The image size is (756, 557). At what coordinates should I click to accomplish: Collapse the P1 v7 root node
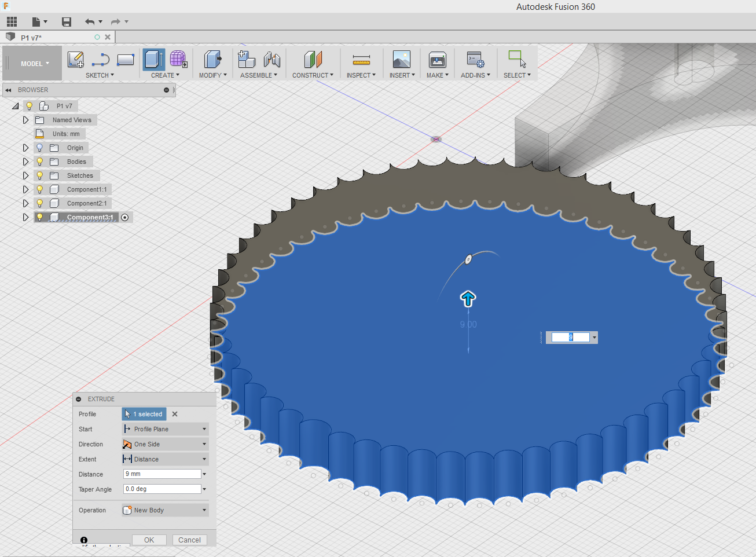click(x=15, y=106)
